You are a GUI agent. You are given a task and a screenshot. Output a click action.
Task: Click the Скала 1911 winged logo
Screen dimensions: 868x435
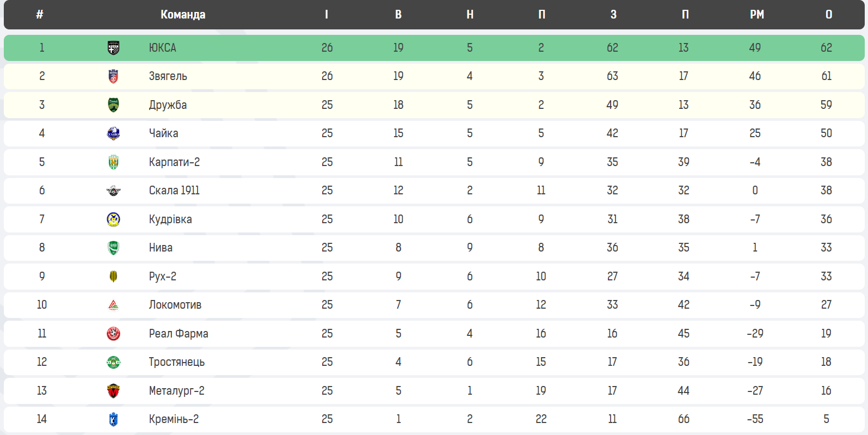113,191
